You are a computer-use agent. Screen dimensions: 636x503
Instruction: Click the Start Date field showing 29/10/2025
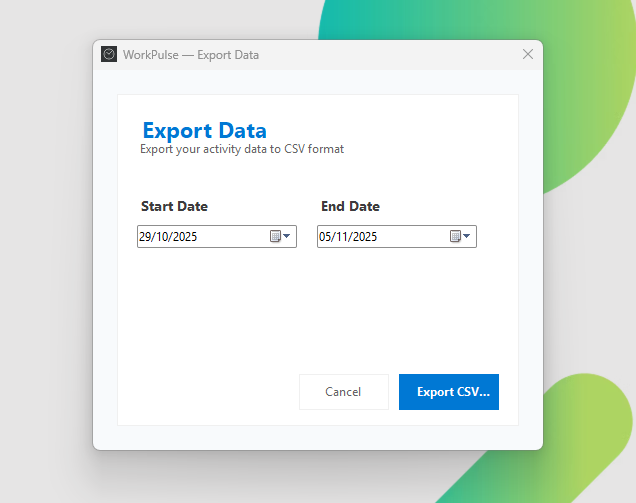click(x=217, y=236)
